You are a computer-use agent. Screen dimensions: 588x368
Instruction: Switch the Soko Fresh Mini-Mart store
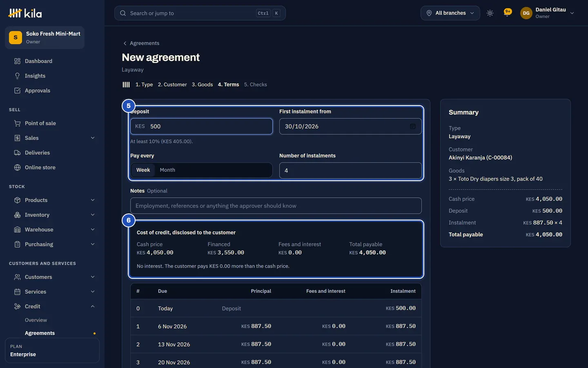[x=45, y=38]
